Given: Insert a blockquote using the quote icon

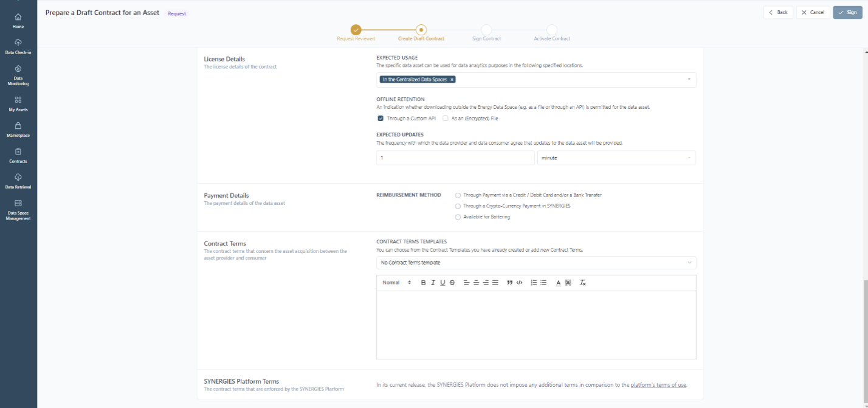Looking at the screenshot, I should tap(510, 283).
